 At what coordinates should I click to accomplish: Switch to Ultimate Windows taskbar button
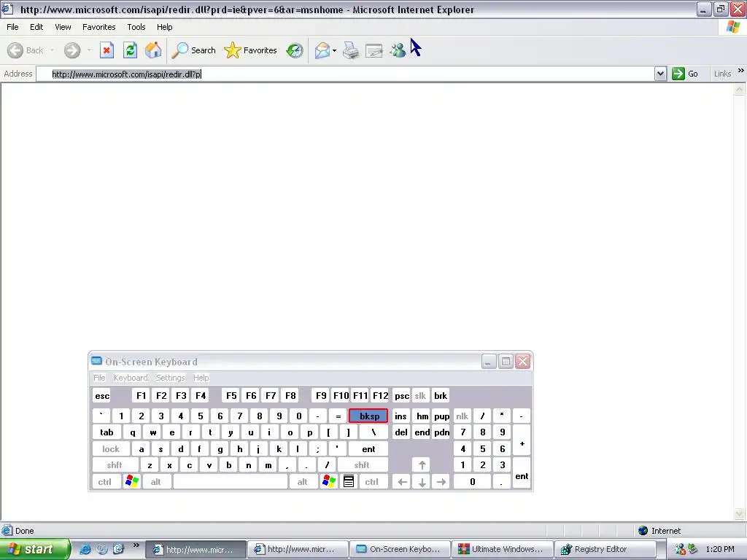click(x=502, y=549)
